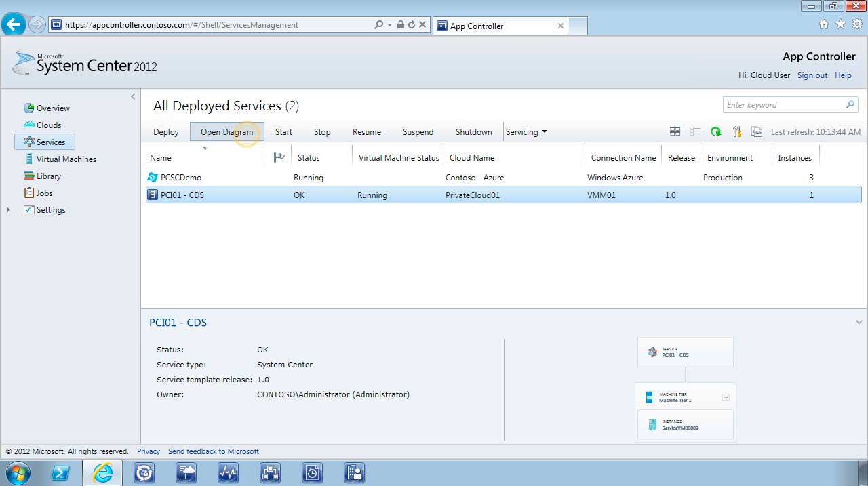The width and height of the screenshot is (868, 486).
Task: Launch PowerShell from the taskbar
Action: coord(60,472)
